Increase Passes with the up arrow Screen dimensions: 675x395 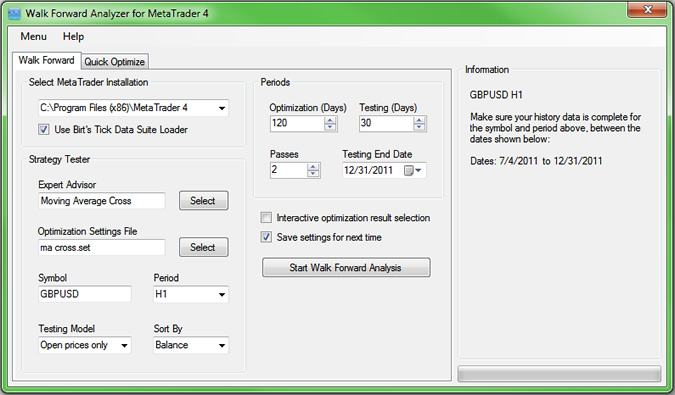pos(313,167)
